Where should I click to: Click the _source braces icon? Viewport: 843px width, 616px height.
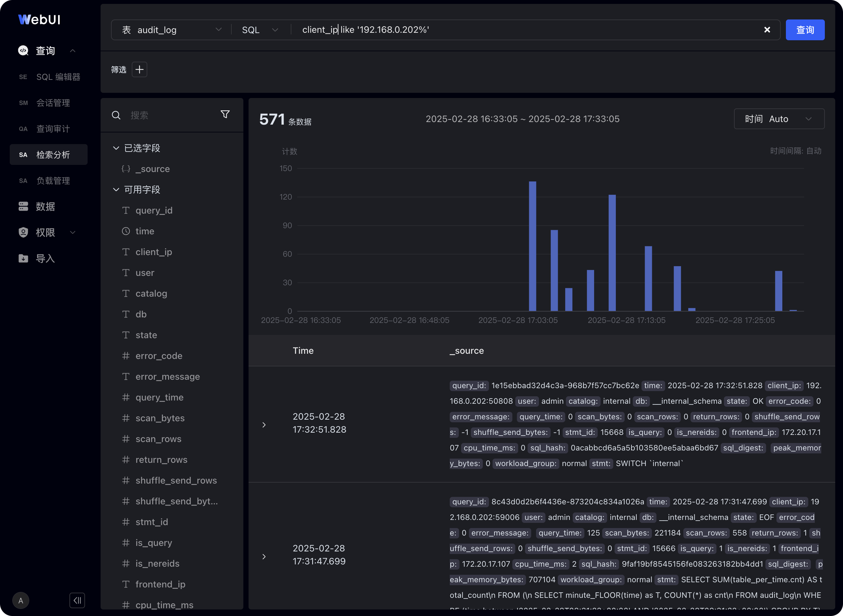126,168
